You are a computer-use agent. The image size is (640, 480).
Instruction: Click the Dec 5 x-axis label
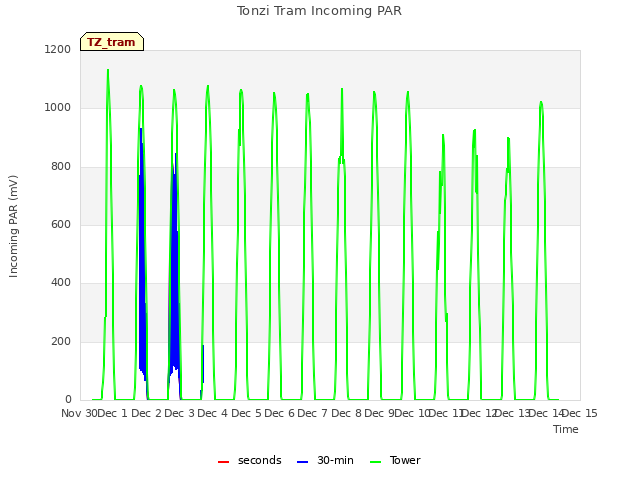coord(245,413)
